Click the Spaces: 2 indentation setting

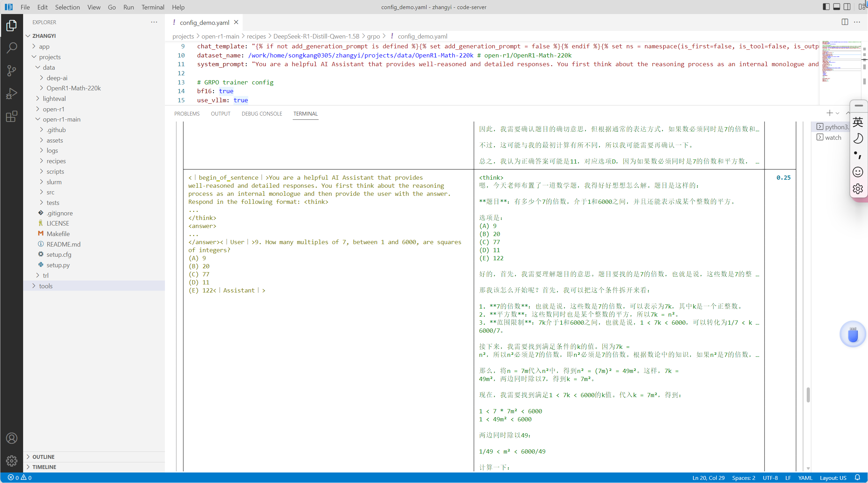[743, 478]
